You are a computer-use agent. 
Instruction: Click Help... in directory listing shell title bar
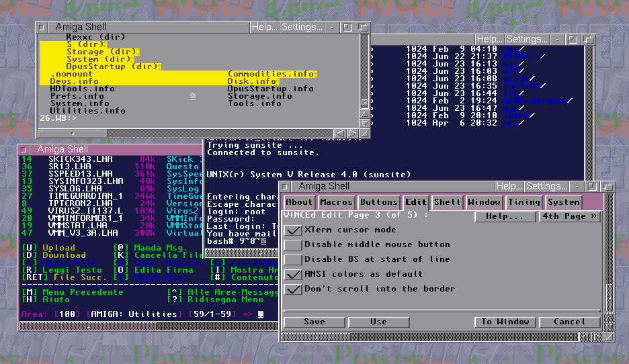click(264, 28)
